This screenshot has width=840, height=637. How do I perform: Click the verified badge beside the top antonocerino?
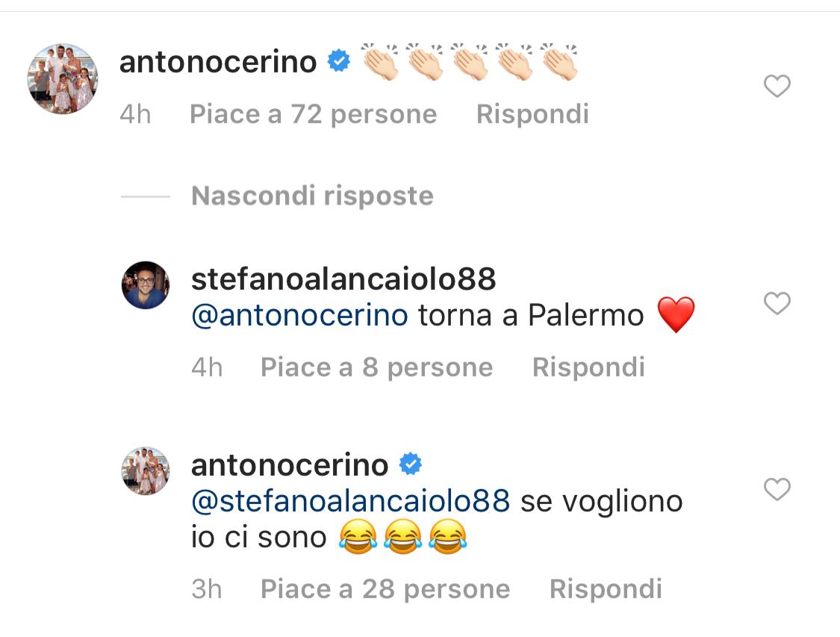(x=339, y=61)
